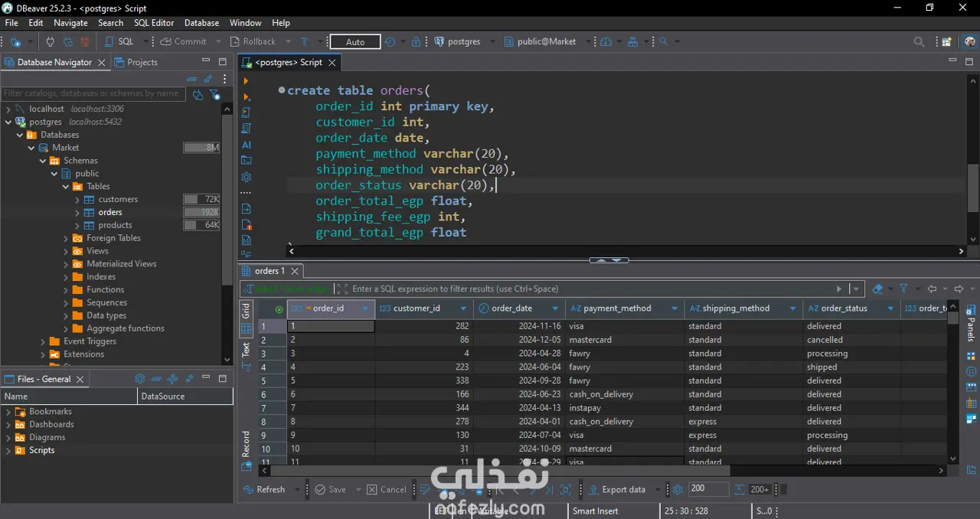Close the postgres Script editor tab
This screenshot has width=980, height=519.
coord(332,62)
